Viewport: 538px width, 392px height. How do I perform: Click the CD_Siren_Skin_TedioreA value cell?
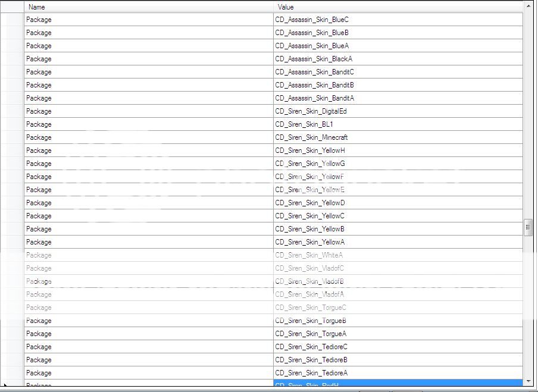[398, 373]
